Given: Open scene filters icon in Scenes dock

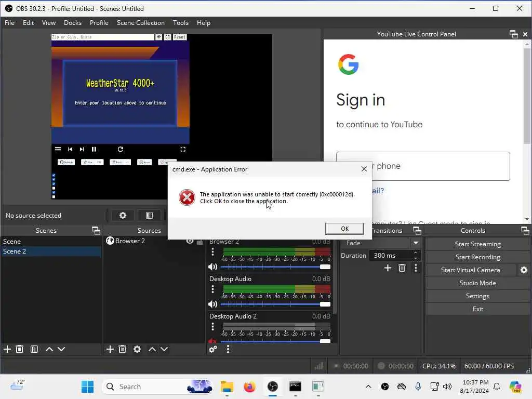Looking at the screenshot, I should point(34,349).
